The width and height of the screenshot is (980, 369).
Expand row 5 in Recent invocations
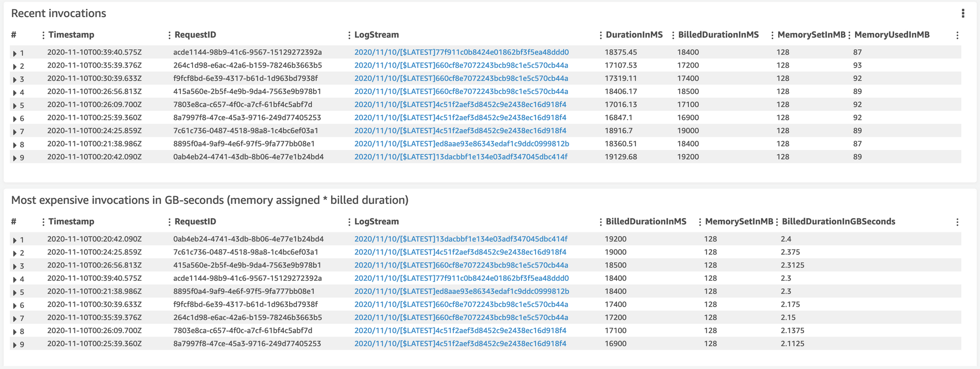(15, 105)
